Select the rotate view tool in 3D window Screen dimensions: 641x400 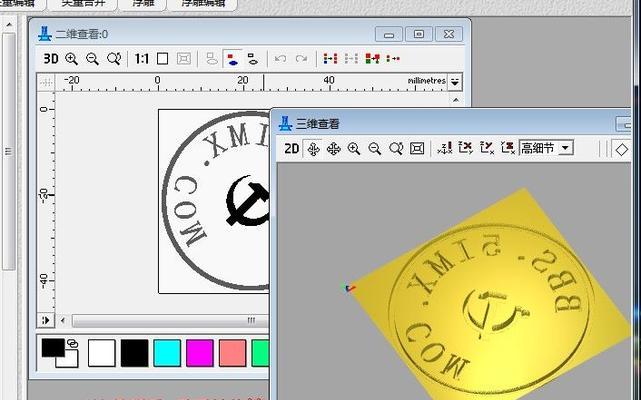pyautogui.click(x=313, y=148)
